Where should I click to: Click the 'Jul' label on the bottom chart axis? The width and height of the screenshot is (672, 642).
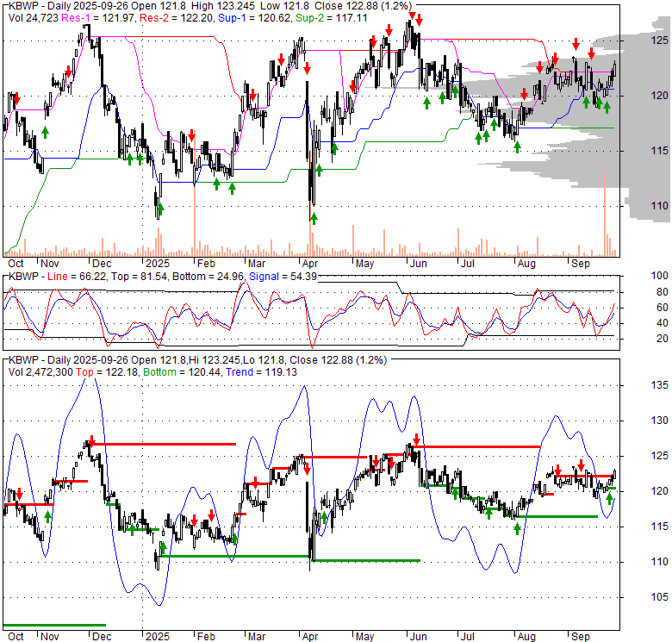(x=468, y=637)
